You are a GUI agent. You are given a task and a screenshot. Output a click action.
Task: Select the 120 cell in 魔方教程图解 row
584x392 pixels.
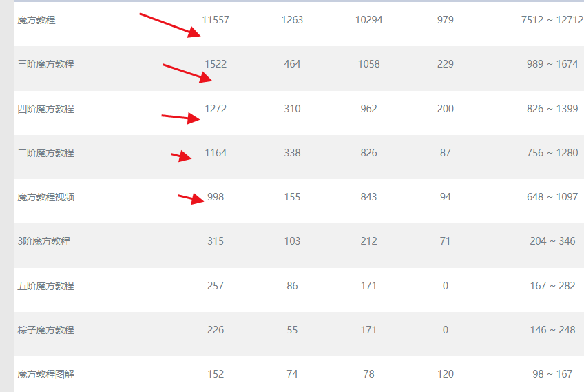coord(446,374)
